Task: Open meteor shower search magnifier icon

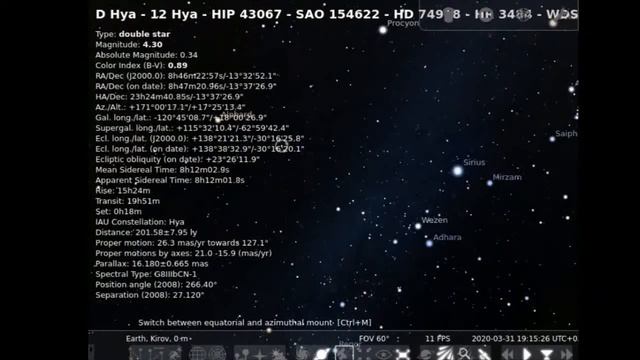Action: pos(464,353)
